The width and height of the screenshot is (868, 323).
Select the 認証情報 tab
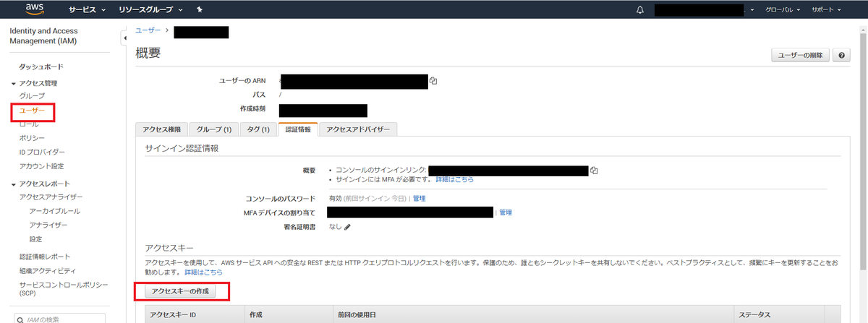point(297,129)
